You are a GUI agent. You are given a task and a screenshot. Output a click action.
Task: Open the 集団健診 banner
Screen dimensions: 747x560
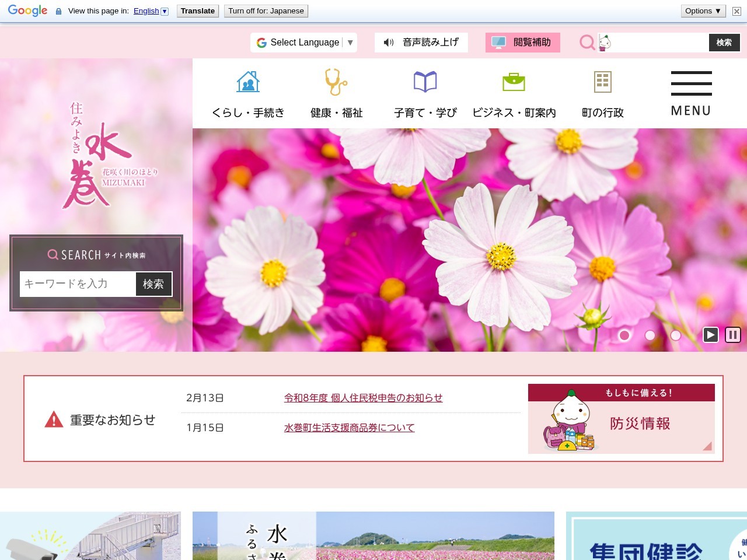click(x=657, y=536)
